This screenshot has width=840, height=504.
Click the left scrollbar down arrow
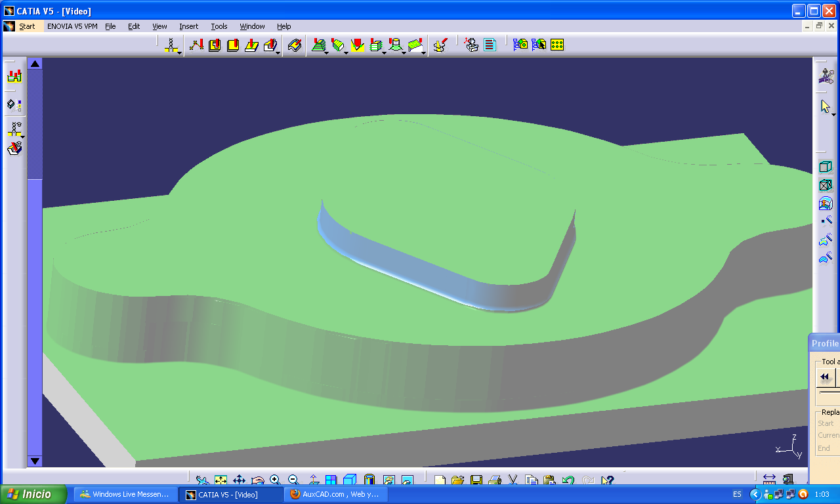(x=35, y=461)
